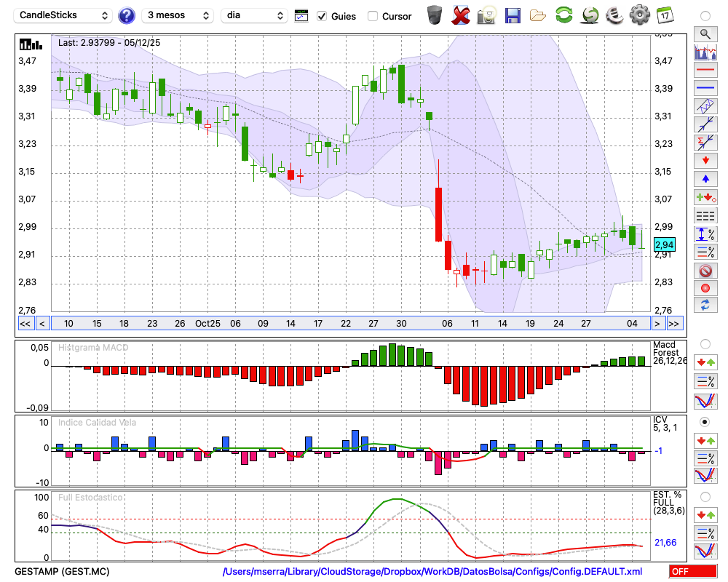Open the 'dia' interval dropdown
Screen dimensions: 728x582
pos(253,15)
